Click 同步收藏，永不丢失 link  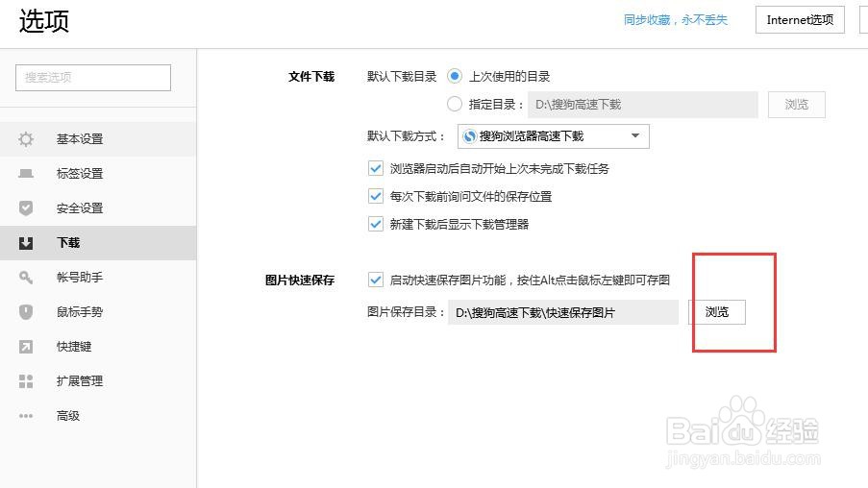pyautogui.click(x=676, y=20)
